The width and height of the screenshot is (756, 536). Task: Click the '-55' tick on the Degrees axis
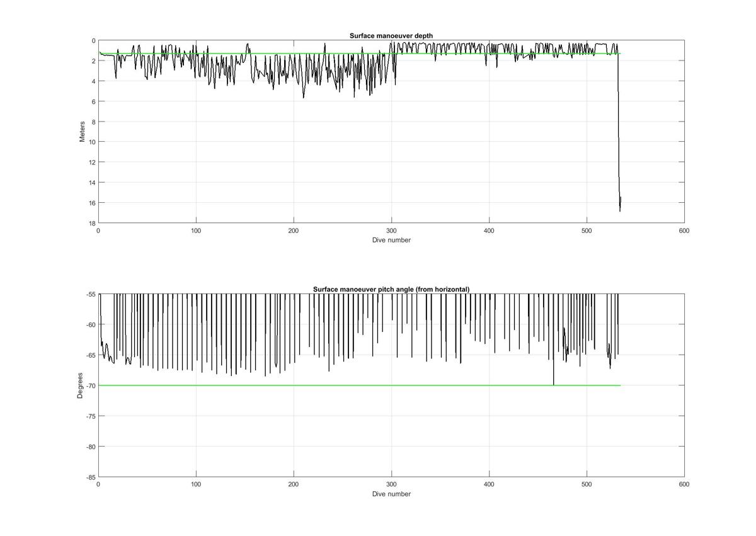pyautogui.click(x=90, y=294)
